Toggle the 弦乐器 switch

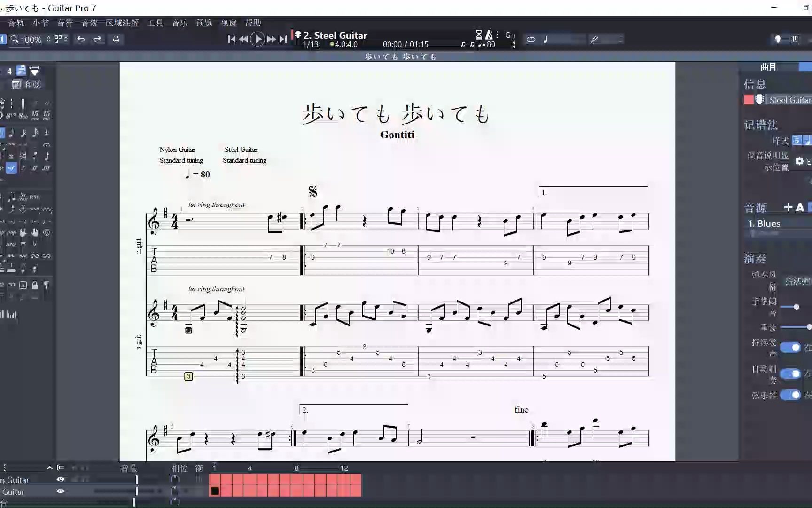click(790, 395)
